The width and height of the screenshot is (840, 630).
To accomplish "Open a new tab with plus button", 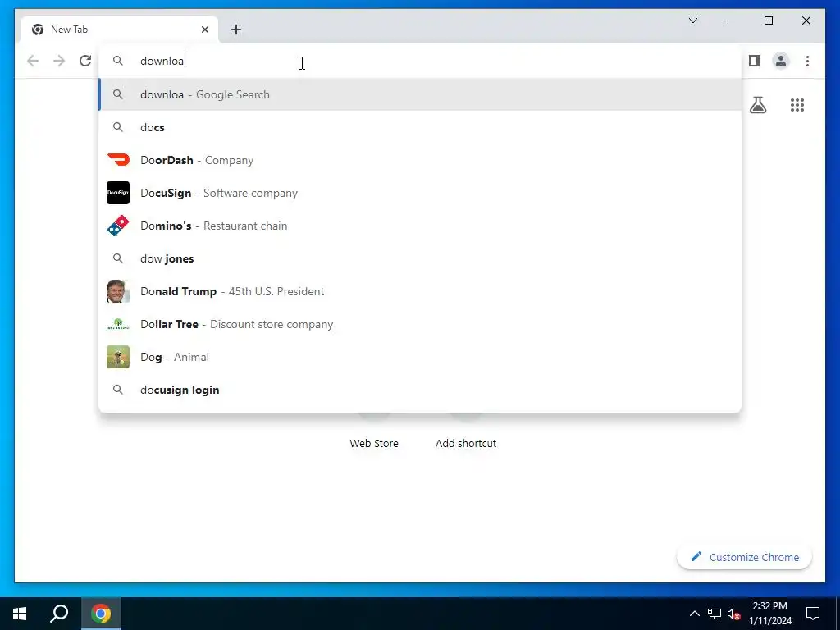I will (x=236, y=30).
